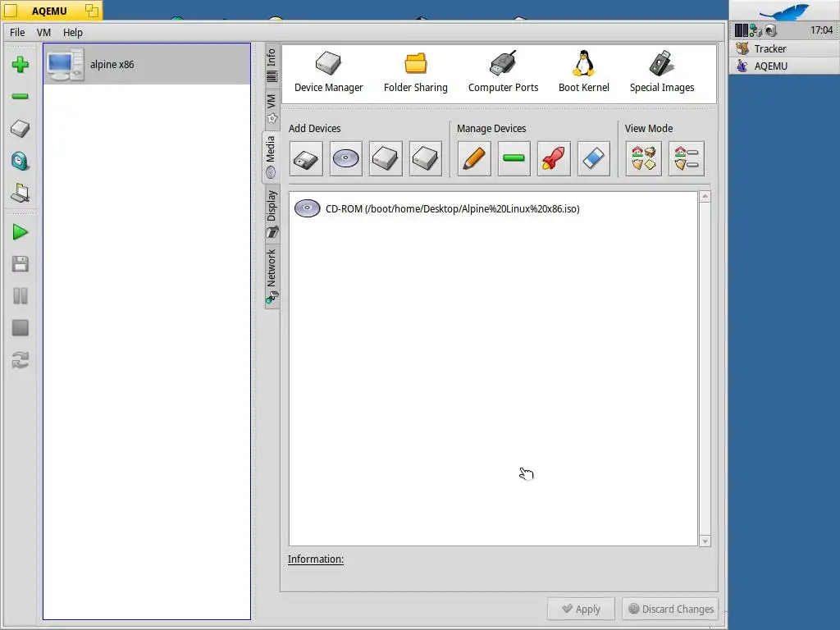This screenshot has width=840, height=630.
Task: Add first hard disk device icon
Action: tap(386, 158)
